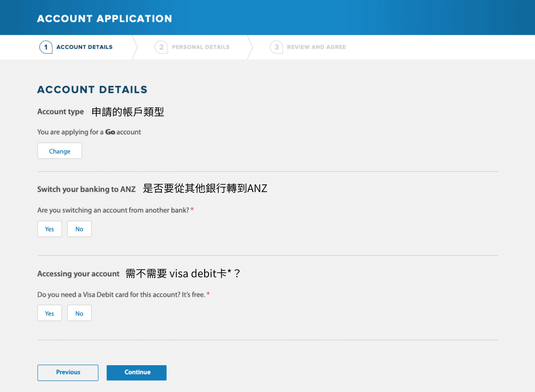This screenshot has width=535, height=392.
Task: Choose No for Visa Debit card
Action: pyautogui.click(x=79, y=313)
